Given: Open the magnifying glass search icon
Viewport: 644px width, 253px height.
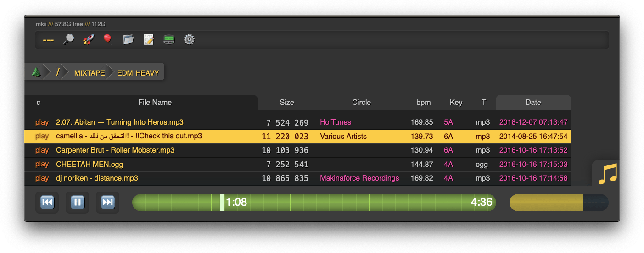Looking at the screenshot, I should coord(68,39).
